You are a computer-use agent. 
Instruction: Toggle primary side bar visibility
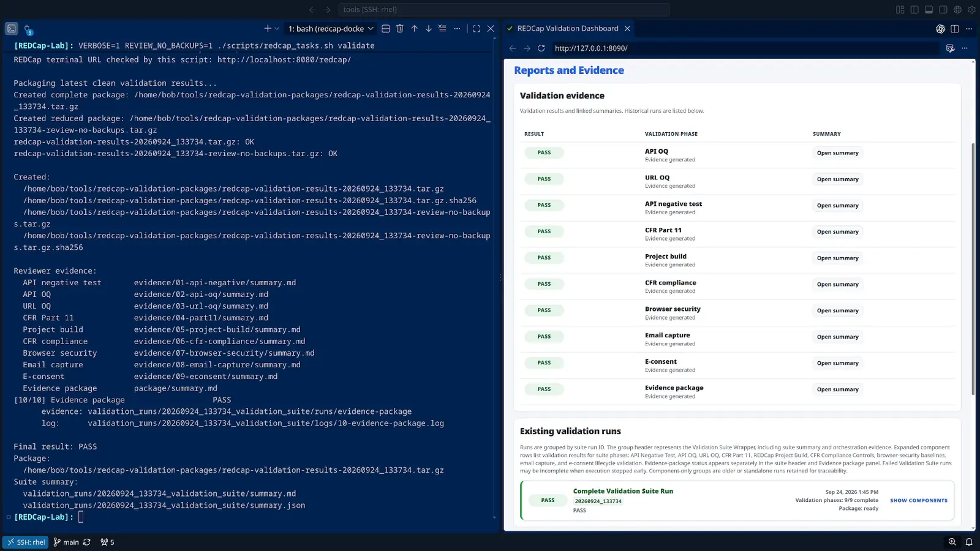(x=914, y=10)
